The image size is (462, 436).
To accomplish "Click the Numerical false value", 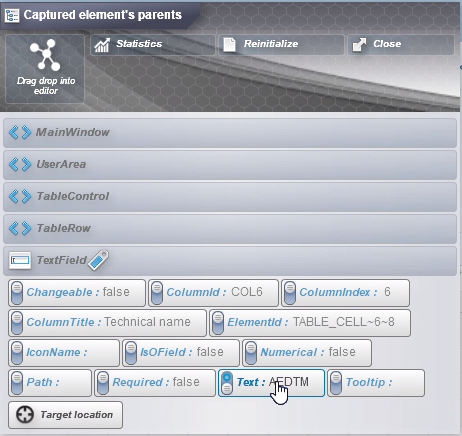I will click(x=342, y=352).
